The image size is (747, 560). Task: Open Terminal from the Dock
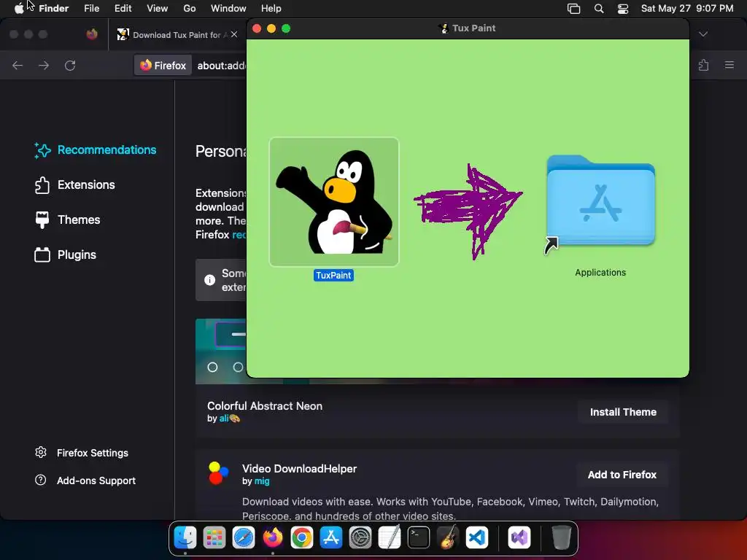(418, 538)
